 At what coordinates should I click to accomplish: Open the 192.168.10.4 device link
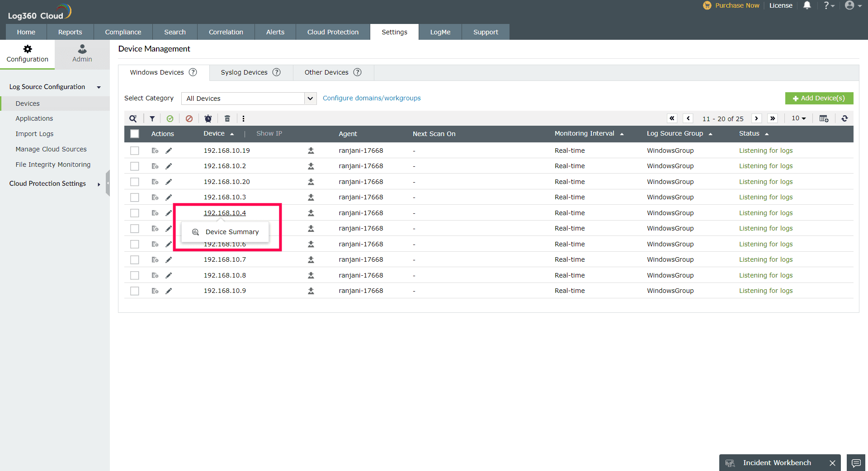(225, 213)
